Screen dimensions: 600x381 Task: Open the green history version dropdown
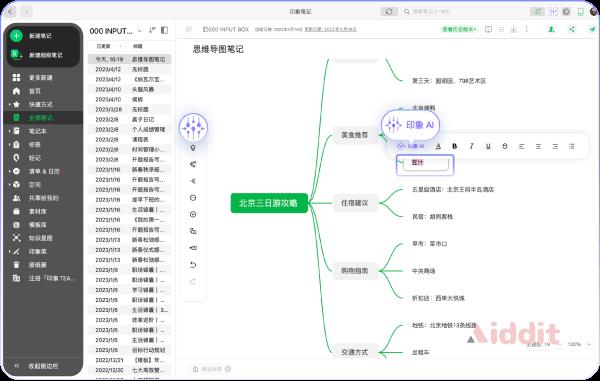[459, 29]
